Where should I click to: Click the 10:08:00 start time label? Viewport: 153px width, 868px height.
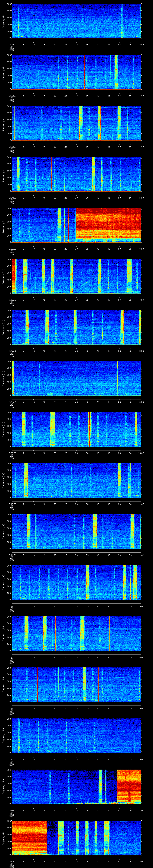[x=12, y=402]
